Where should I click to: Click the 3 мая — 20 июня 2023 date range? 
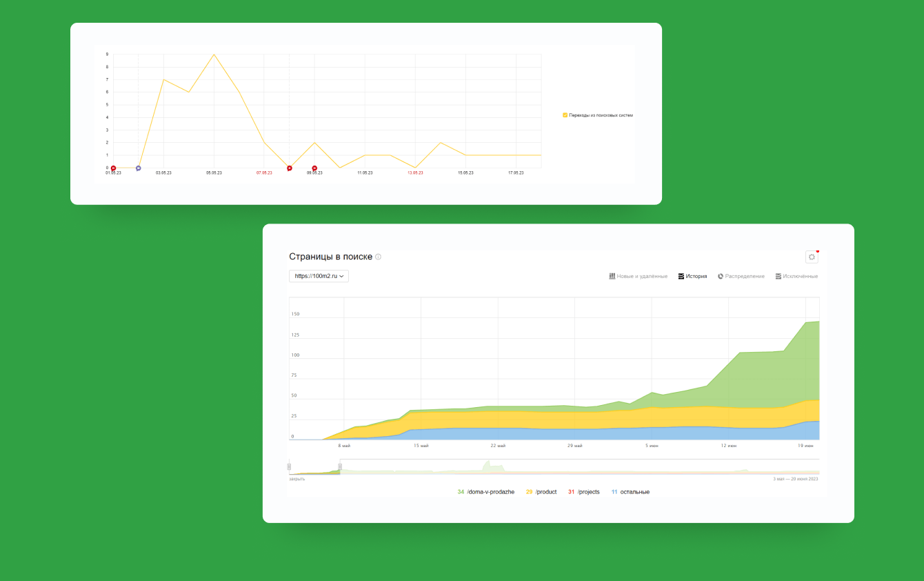click(x=796, y=478)
